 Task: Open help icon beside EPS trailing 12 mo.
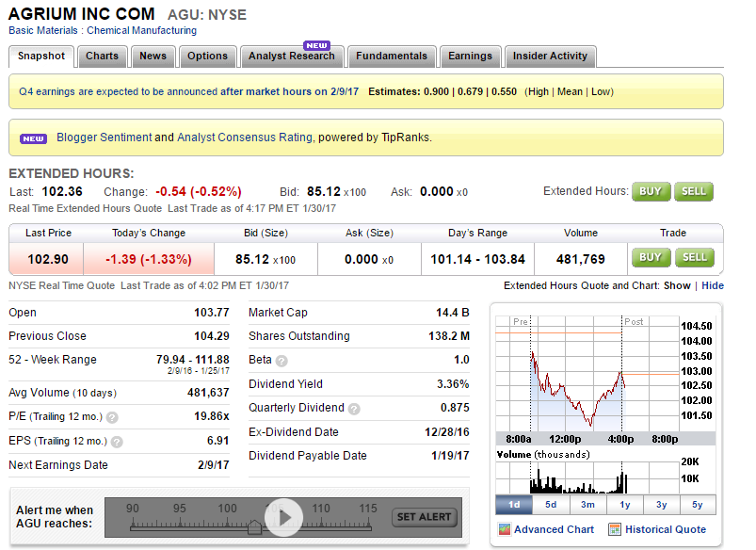[117, 442]
